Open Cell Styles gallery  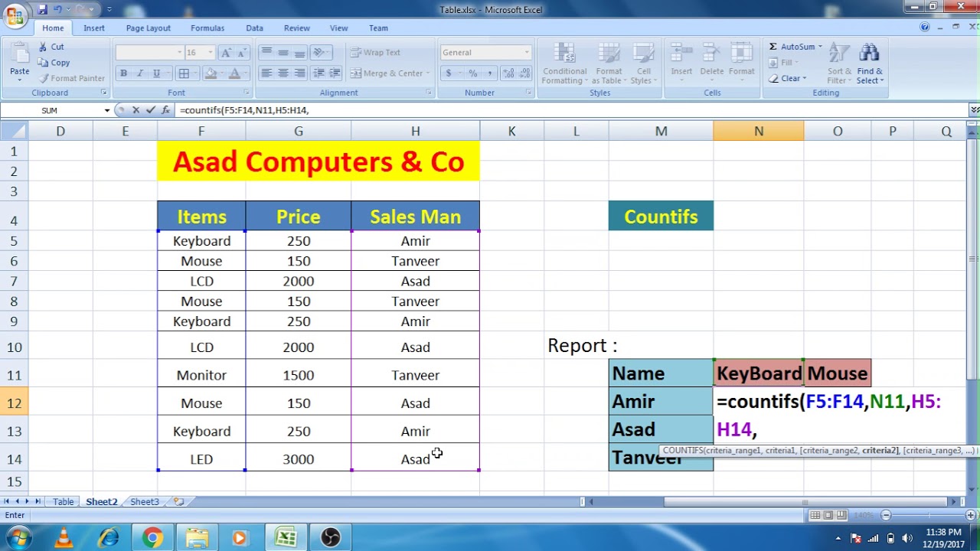click(644, 64)
